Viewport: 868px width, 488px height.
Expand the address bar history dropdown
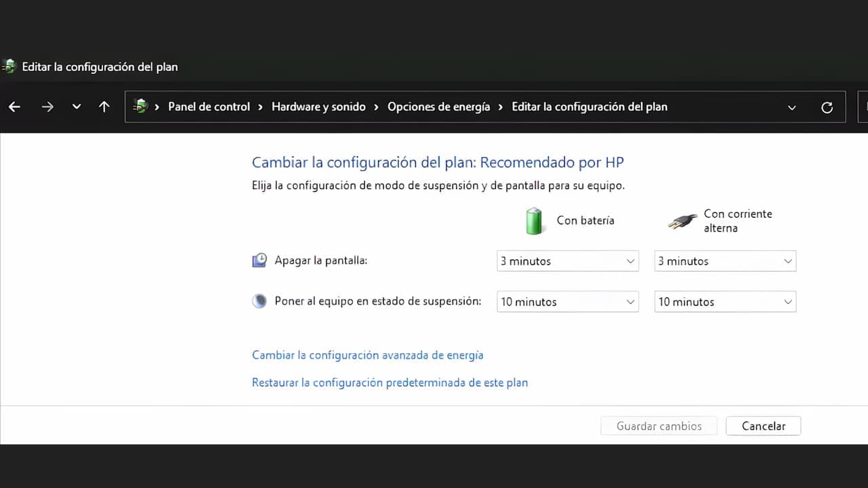(791, 107)
